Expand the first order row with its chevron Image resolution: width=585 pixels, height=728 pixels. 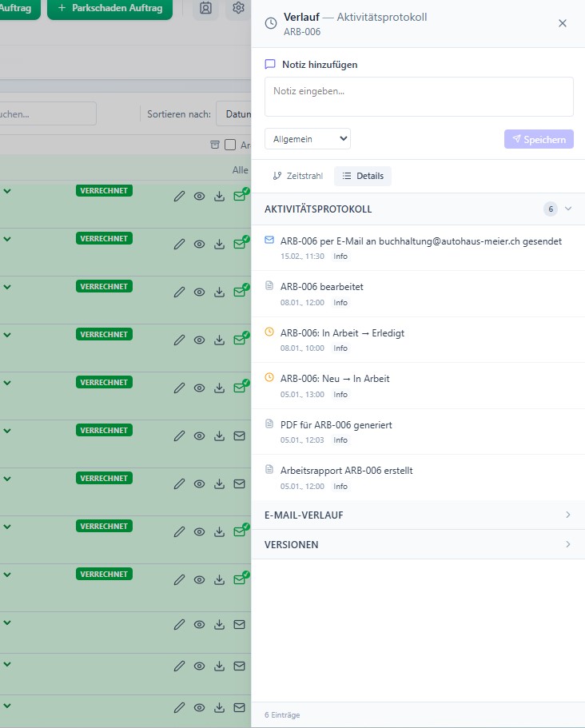tap(7, 191)
